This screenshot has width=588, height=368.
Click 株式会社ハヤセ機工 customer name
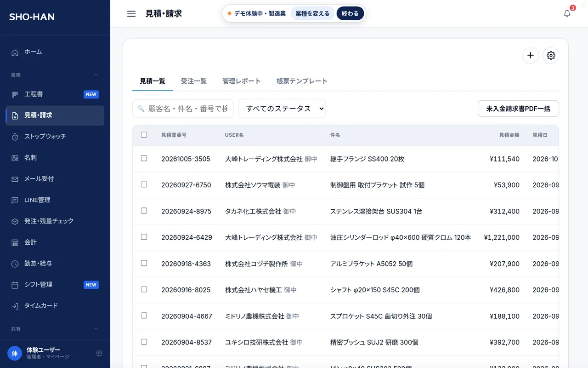254,290
